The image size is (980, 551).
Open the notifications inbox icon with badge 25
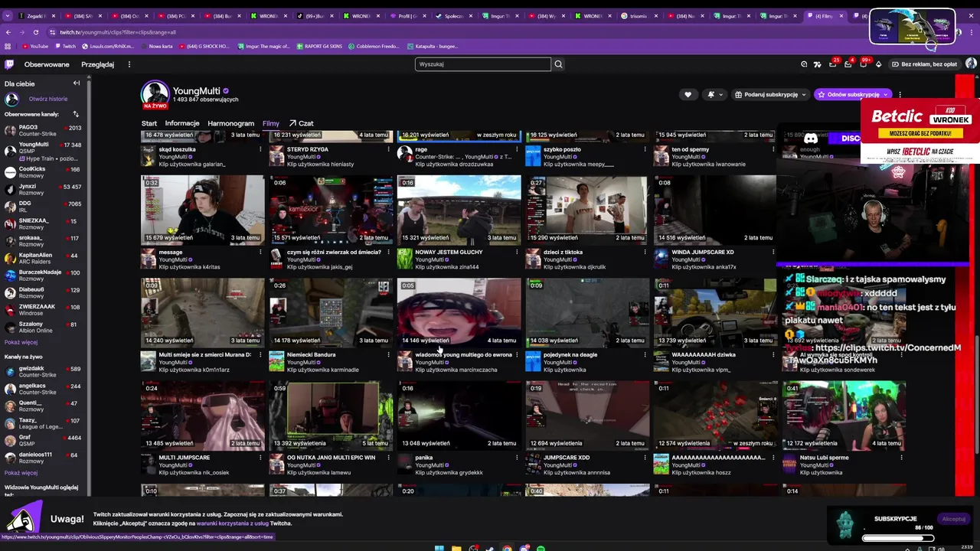click(x=832, y=64)
